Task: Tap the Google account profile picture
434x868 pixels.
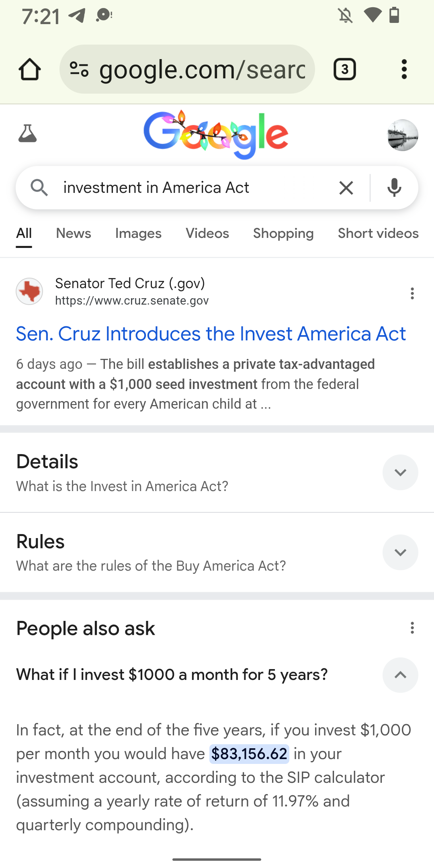Action: [x=402, y=135]
